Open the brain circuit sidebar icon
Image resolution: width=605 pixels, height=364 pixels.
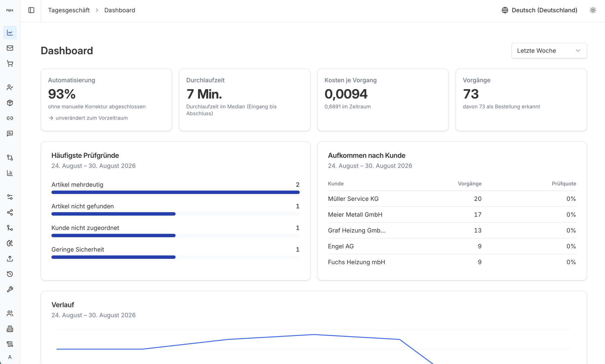[x=10, y=243]
